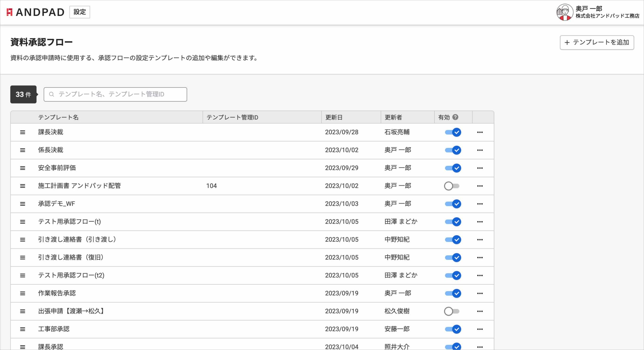Click drag handle for テスト用承認フロー(t2)
Image resolution: width=644 pixels, height=350 pixels.
pyautogui.click(x=23, y=275)
